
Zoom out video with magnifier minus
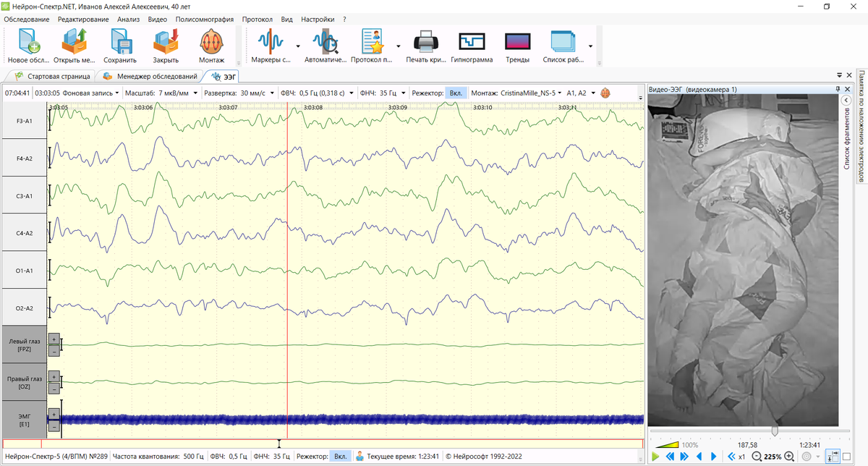click(757, 457)
